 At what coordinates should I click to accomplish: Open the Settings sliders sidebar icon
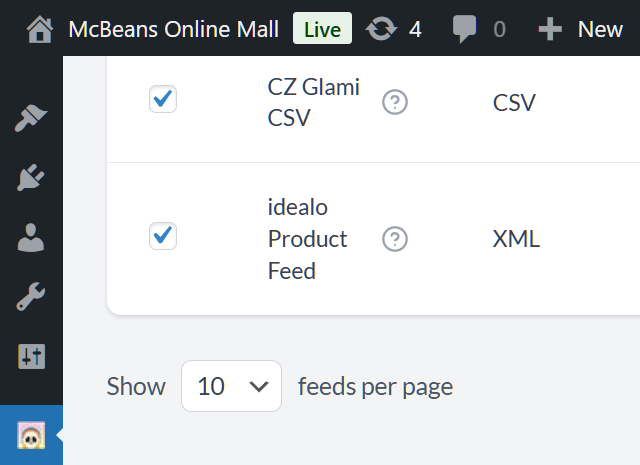click(x=31, y=356)
